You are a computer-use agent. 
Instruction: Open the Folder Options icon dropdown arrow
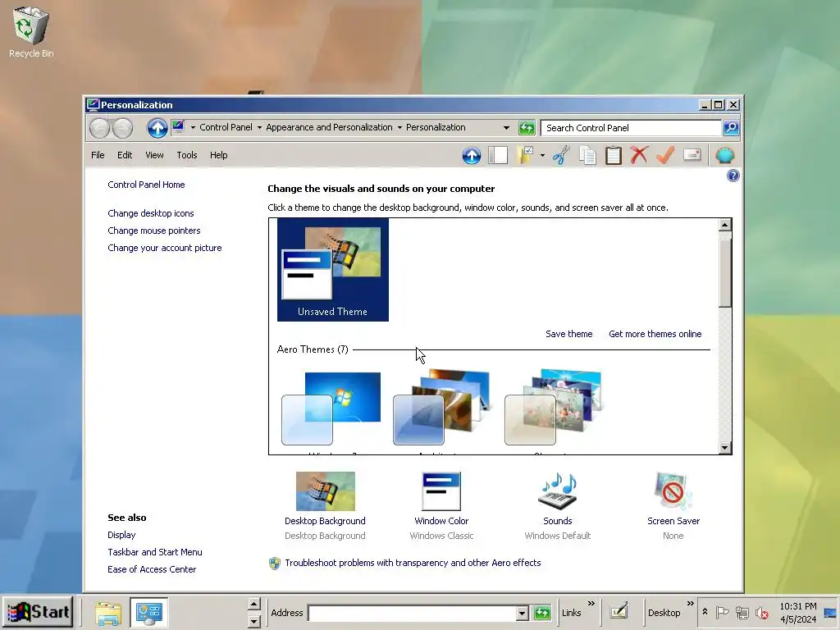pos(542,155)
